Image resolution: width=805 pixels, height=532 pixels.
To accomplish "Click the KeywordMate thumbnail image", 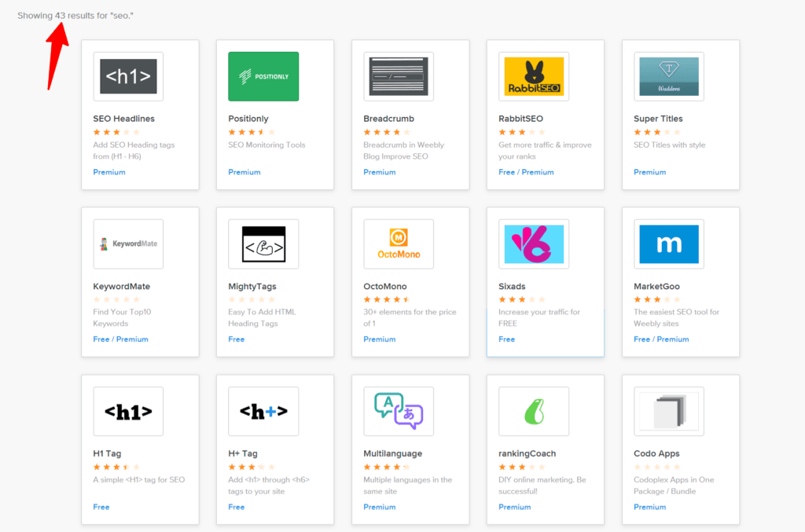I will (x=128, y=244).
